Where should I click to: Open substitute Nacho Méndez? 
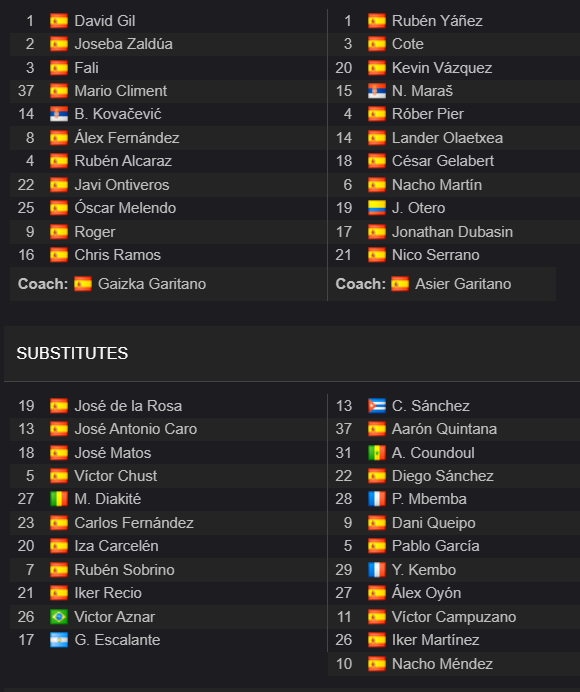tap(442, 664)
